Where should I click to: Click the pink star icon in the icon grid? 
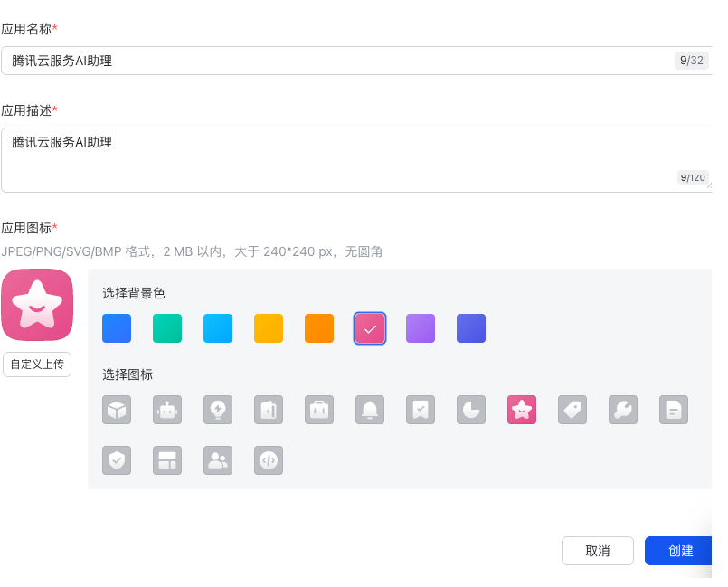click(x=522, y=410)
